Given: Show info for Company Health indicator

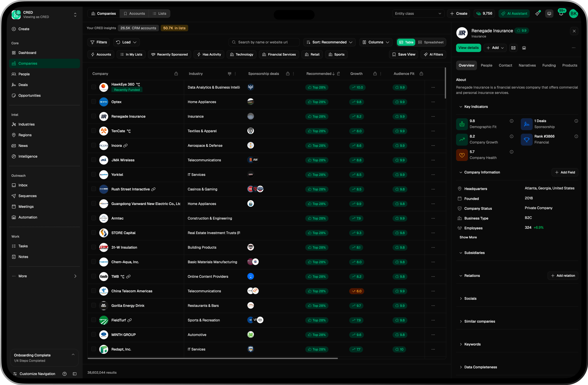Looking at the screenshot, I should pyautogui.click(x=512, y=152).
